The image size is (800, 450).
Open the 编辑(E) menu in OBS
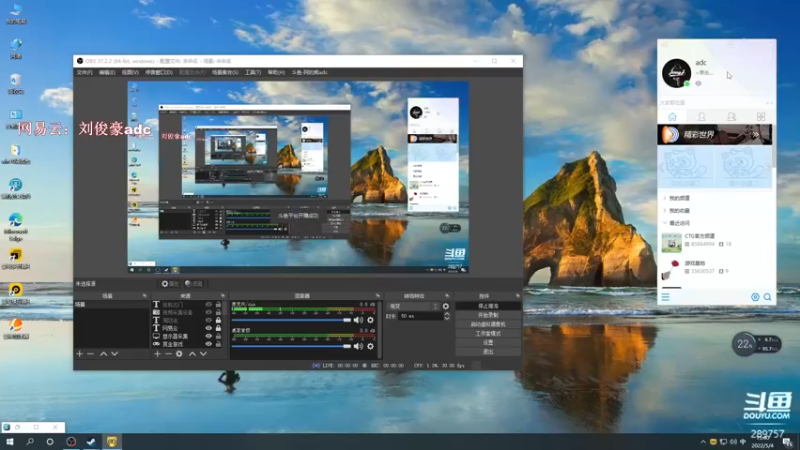pyautogui.click(x=107, y=72)
